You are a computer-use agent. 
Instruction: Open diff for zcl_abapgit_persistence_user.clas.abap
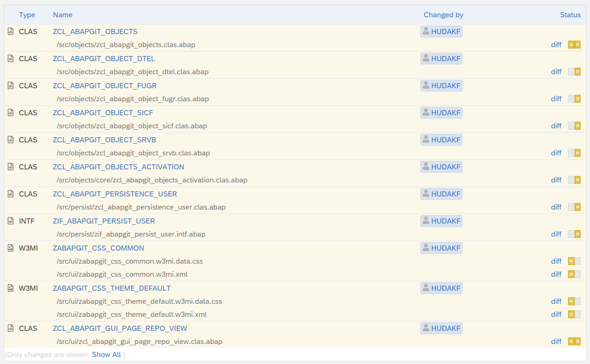pos(556,207)
